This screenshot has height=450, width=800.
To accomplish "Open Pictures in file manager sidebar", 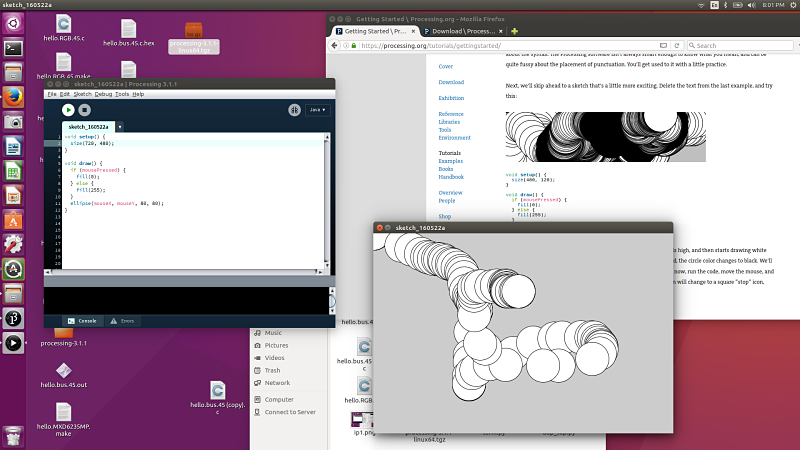I will click(x=276, y=345).
